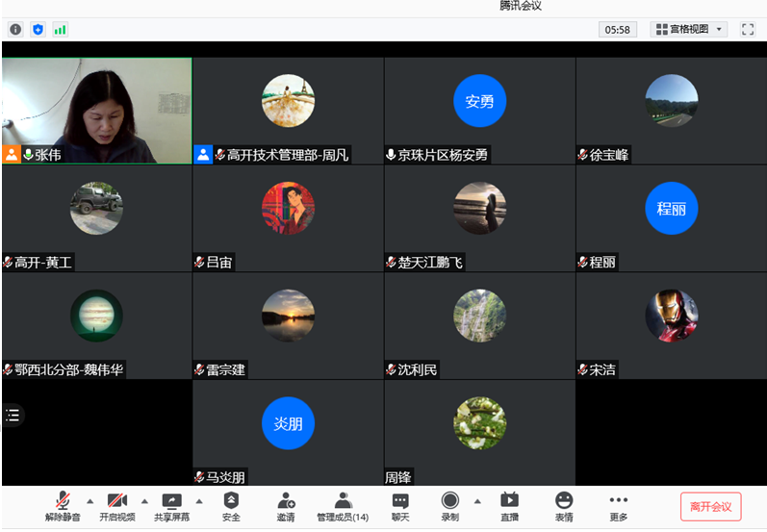Open the 宫格视图 layout dropdown

pyautogui.click(x=688, y=29)
